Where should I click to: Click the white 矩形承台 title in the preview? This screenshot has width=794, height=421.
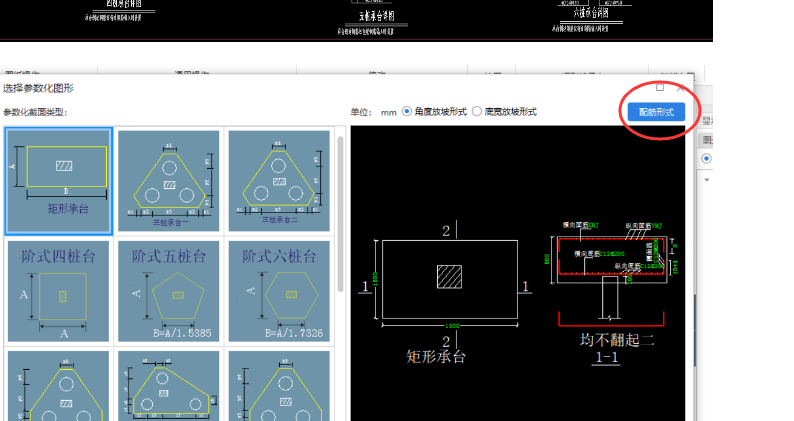pos(435,357)
